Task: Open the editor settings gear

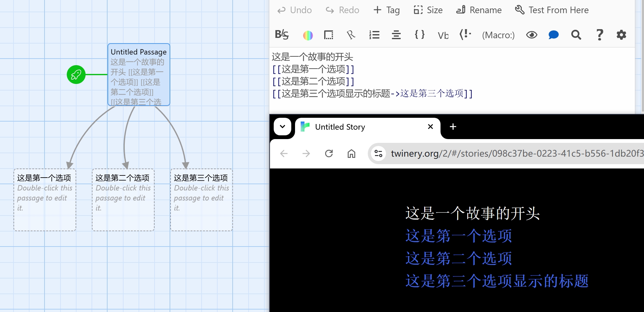Action: click(x=621, y=35)
